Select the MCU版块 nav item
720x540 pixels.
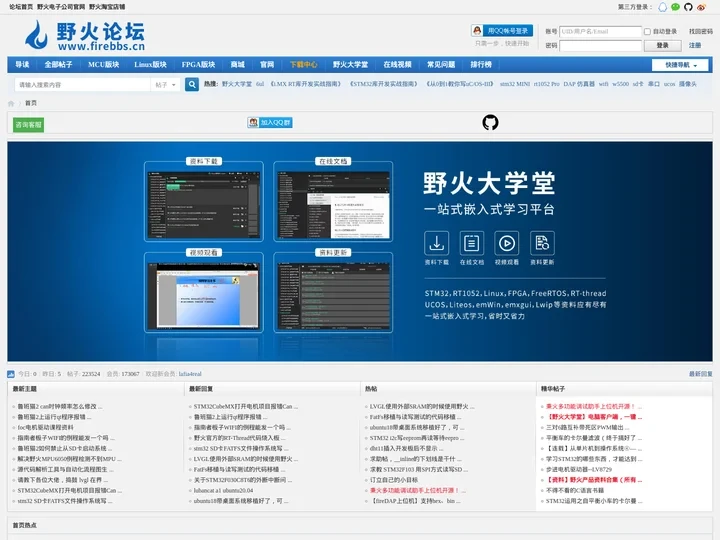(x=103, y=65)
